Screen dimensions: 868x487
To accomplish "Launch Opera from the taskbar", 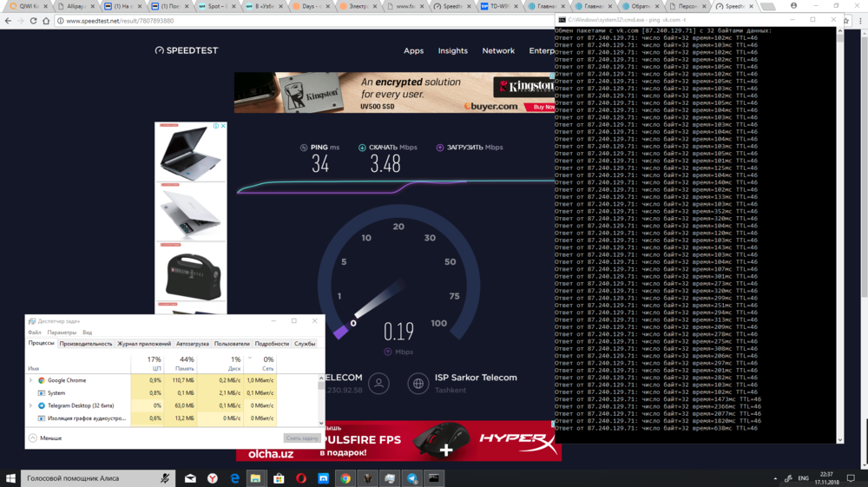I will tap(301, 478).
